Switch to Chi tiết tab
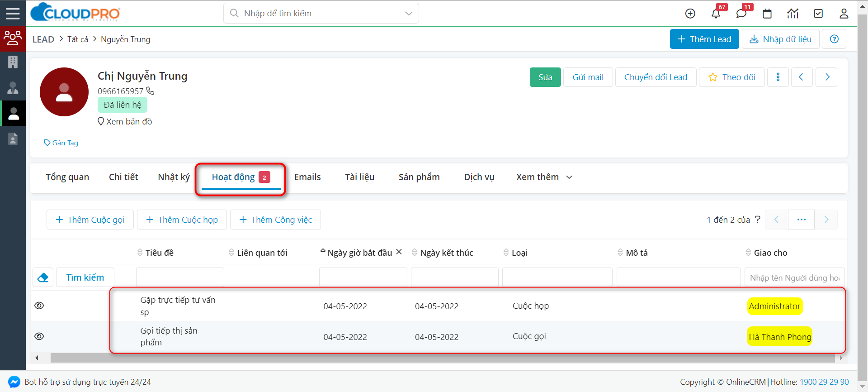The height and width of the screenshot is (392, 868). click(123, 177)
